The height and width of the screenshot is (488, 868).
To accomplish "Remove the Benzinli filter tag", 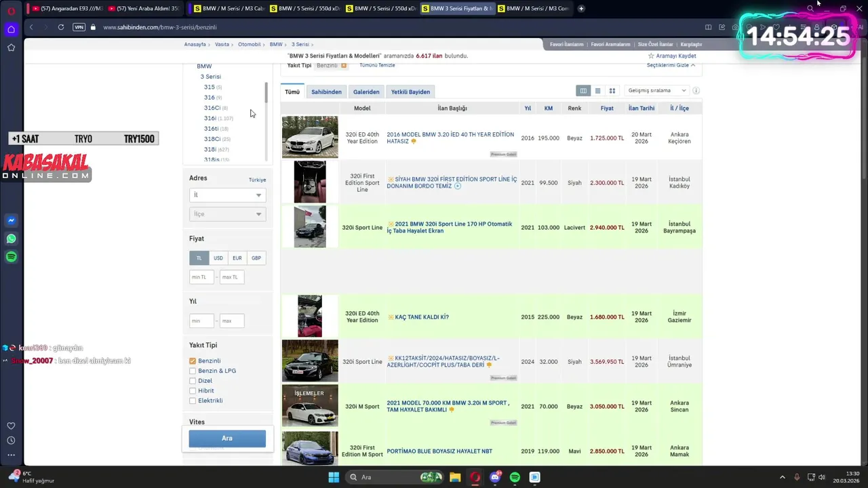I will [x=344, y=65].
